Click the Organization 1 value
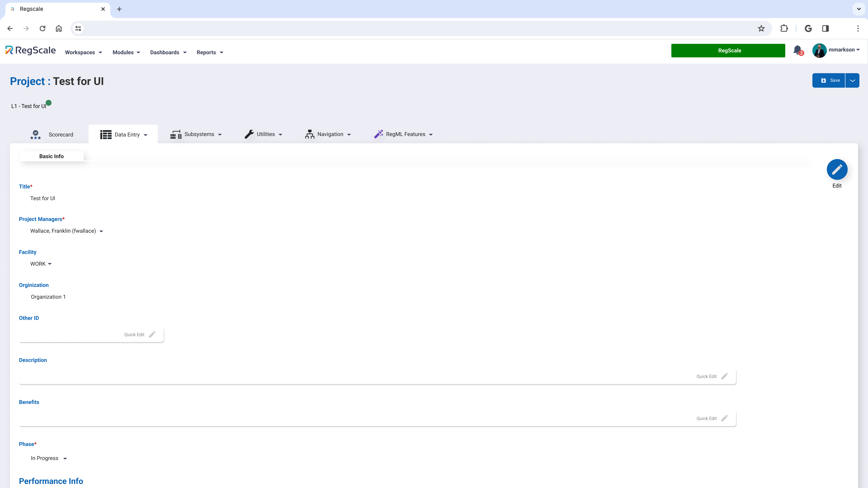Screen dimensions: 868x488 coord(48,297)
